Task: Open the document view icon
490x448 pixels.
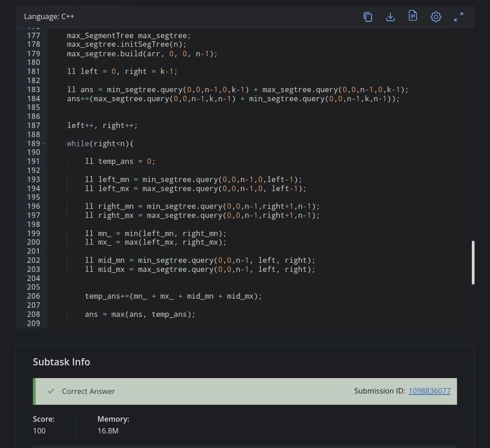Action: [x=413, y=15]
